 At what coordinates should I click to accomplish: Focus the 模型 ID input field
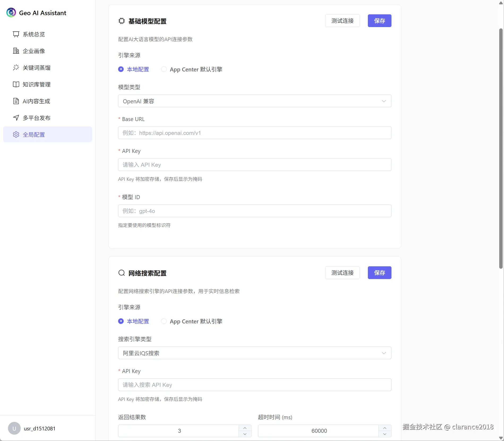[255, 211]
